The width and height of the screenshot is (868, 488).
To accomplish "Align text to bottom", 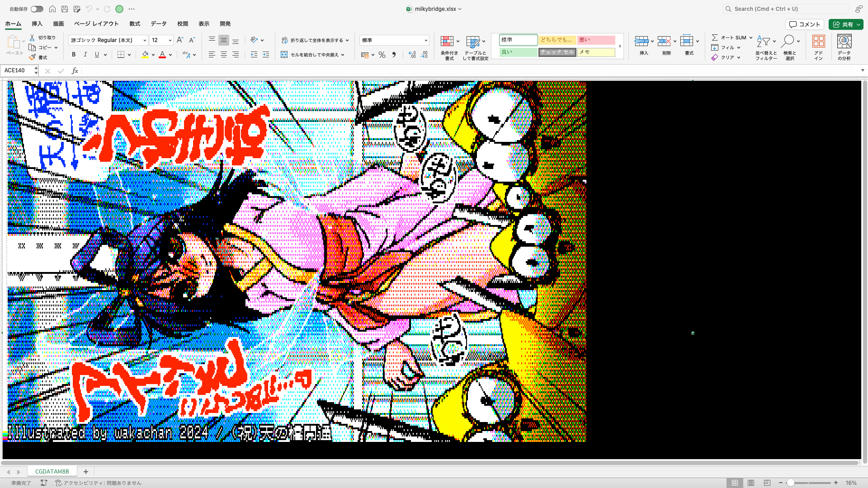I will (236, 40).
